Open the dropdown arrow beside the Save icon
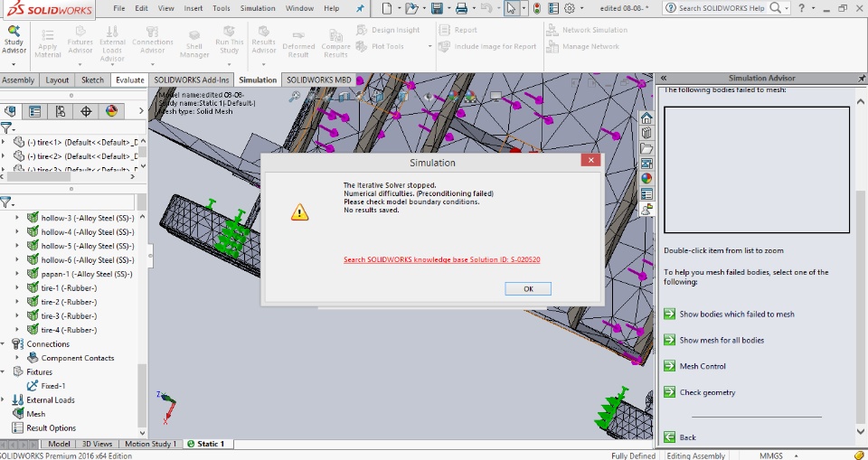The height and width of the screenshot is (460, 868). pyautogui.click(x=448, y=8)
